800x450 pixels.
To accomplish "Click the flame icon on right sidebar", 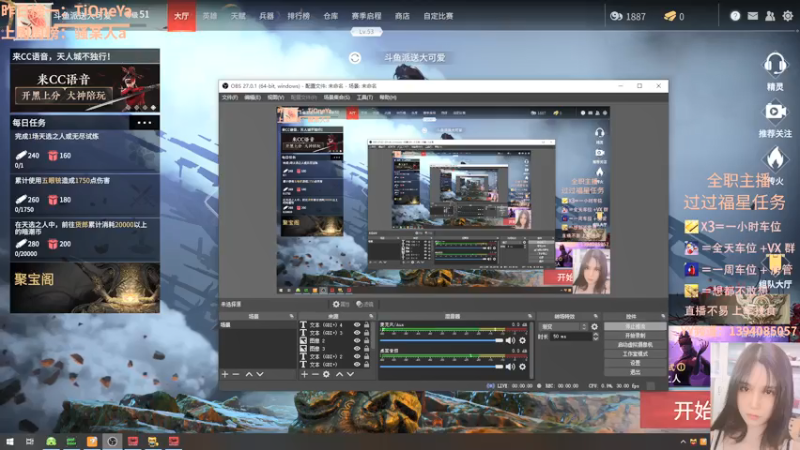I will click(774, 158).
